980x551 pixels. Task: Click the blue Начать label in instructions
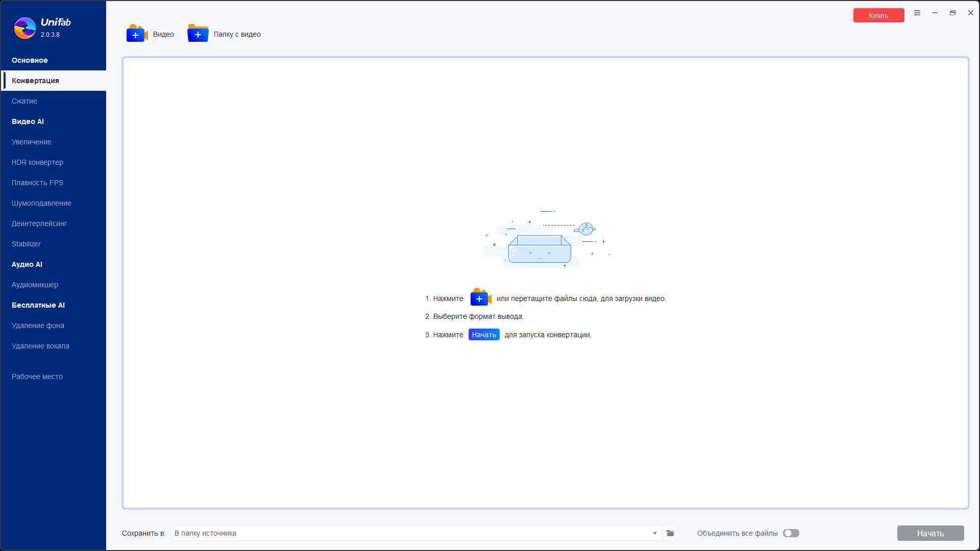483,335
